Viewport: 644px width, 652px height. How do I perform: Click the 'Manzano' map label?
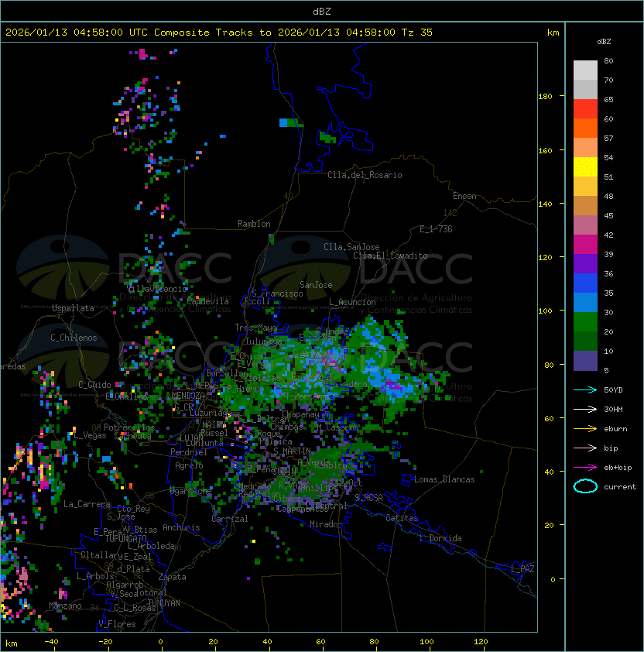point(65,606)
